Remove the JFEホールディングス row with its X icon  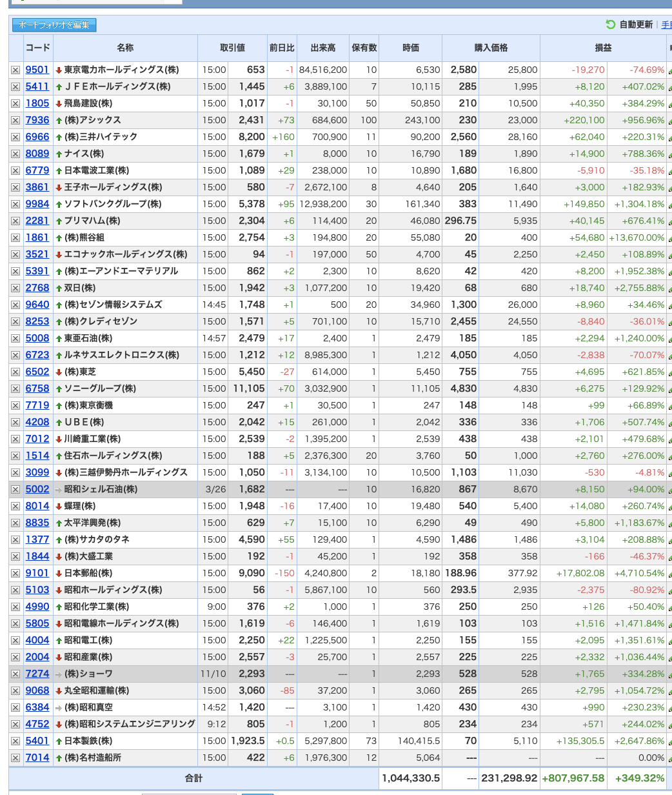[x=15, y=86]
